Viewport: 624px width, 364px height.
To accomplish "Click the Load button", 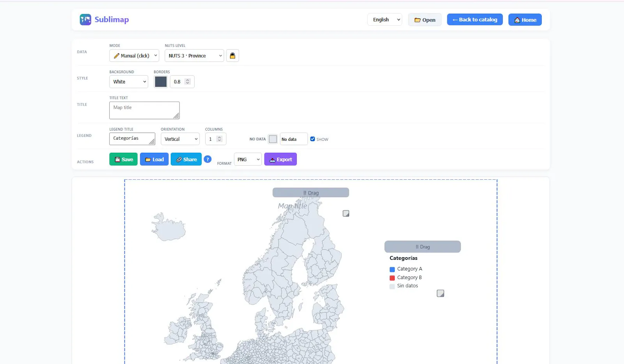I will tap(154, 159).
